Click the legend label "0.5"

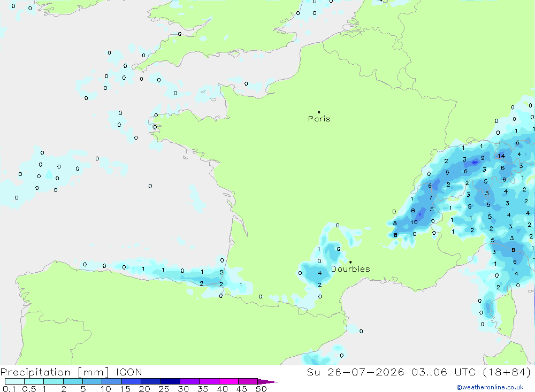(29, 389)
